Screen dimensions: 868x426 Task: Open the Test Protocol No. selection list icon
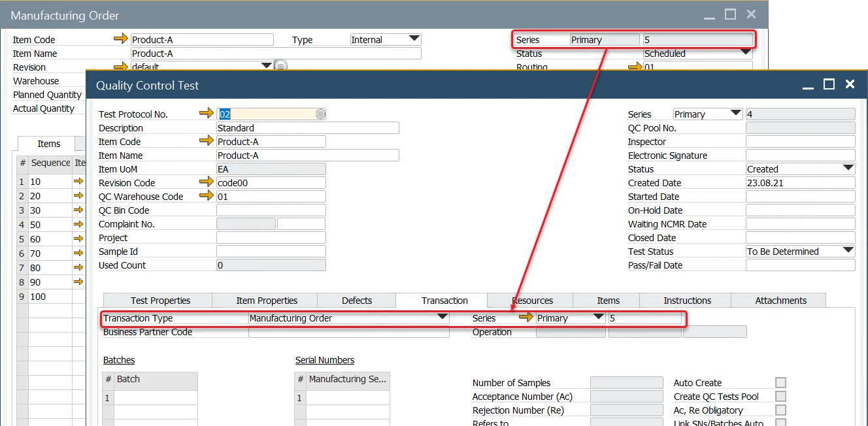tap(320, 114)
